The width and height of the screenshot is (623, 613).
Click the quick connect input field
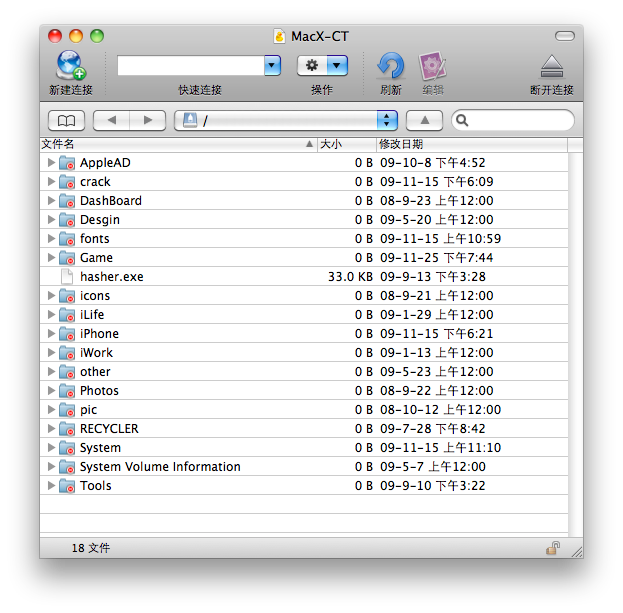(191, 66)
